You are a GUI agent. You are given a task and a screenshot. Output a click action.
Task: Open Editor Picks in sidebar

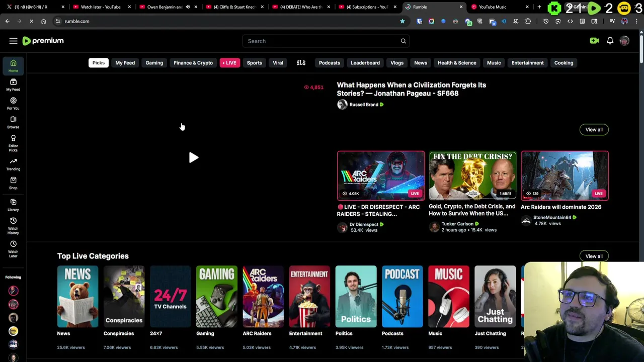13,143
